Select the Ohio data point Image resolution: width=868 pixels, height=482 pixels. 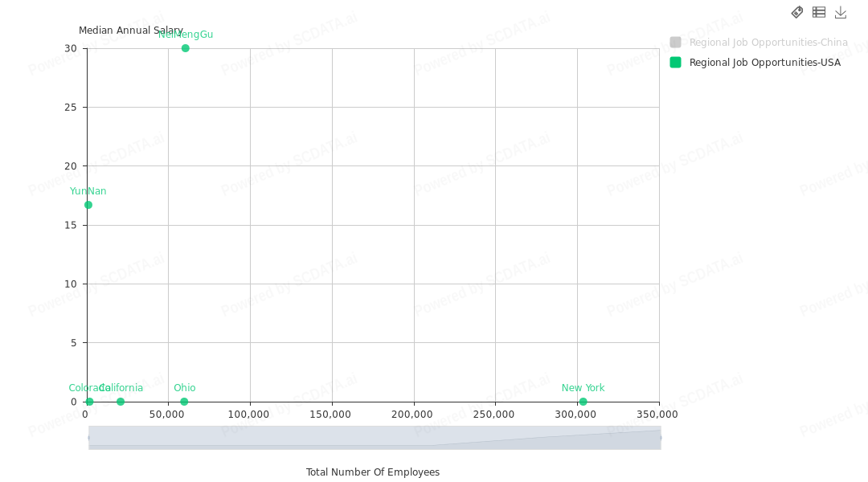(184, 402)
